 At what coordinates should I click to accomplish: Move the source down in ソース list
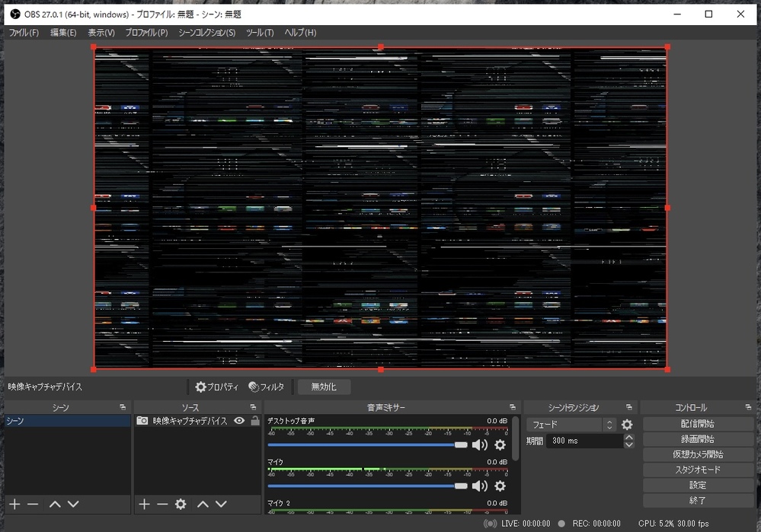(222, 505)
